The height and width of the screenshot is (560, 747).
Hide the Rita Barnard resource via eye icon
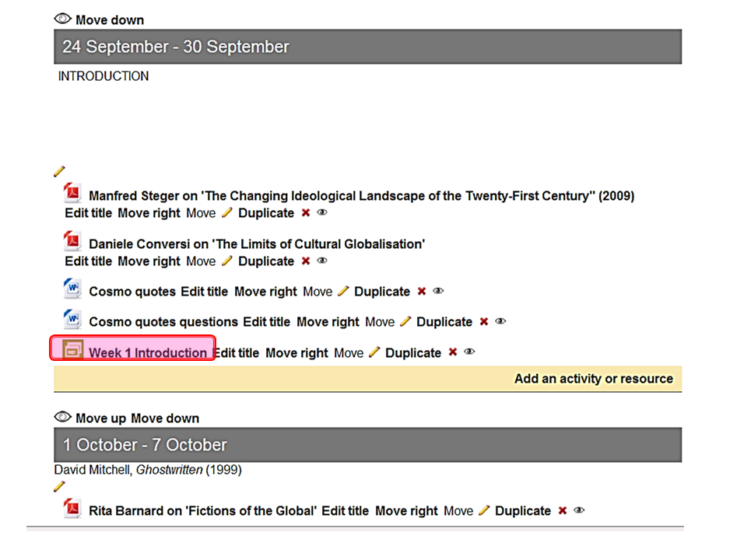pos(579,511)
